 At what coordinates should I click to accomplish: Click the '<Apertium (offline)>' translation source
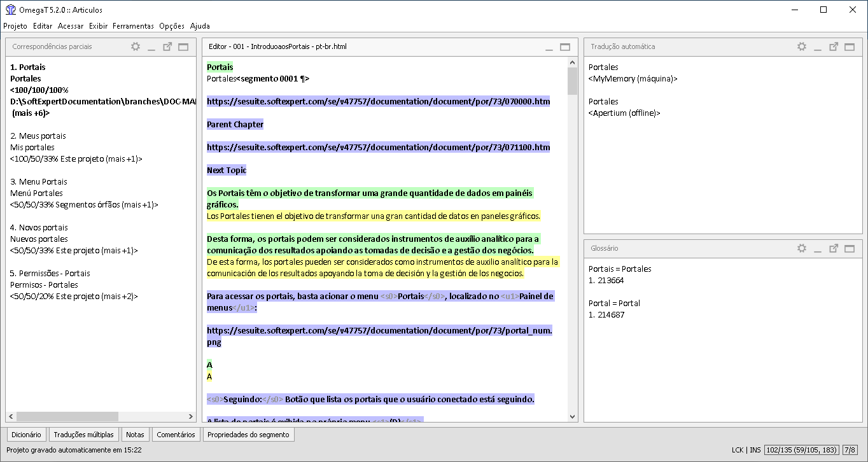pyautogui.click(x=625, y=113)
